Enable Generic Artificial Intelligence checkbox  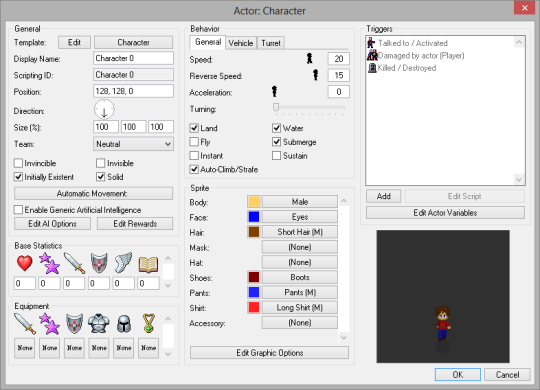(x=19, y=209)
